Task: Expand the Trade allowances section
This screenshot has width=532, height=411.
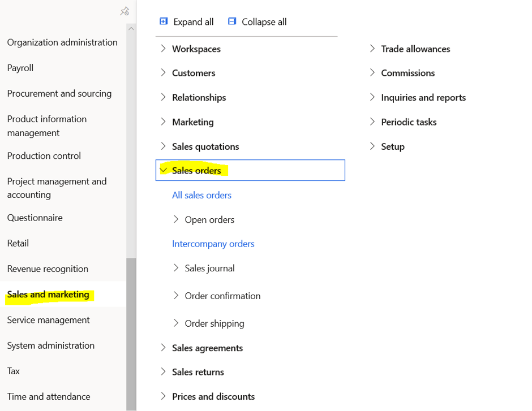Action: (372, 49)
